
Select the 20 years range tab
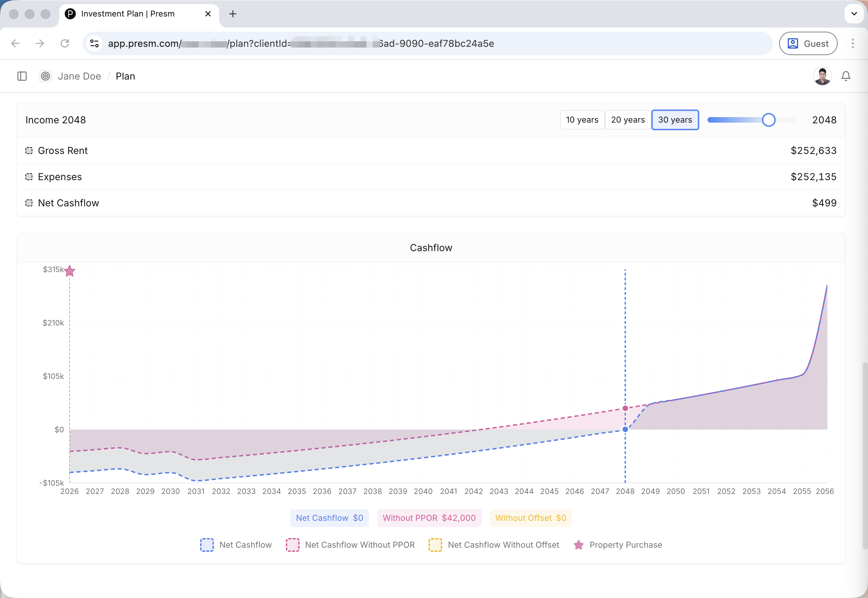628,120
